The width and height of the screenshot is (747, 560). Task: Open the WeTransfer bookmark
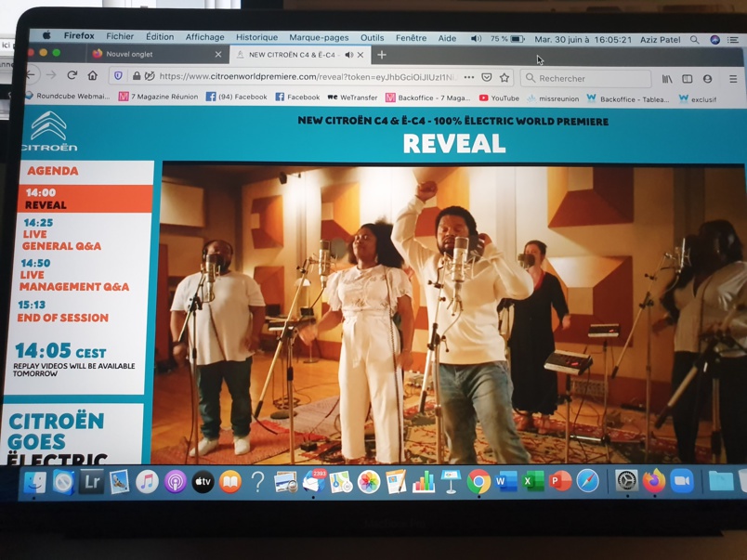click(352, 98)
